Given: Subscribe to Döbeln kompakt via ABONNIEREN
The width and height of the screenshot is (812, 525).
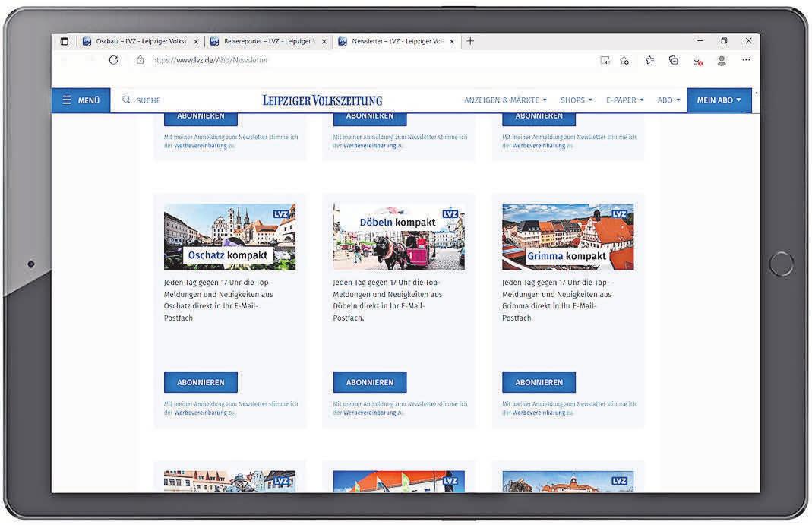Looking at the screenshot, I should pos(370,382).
